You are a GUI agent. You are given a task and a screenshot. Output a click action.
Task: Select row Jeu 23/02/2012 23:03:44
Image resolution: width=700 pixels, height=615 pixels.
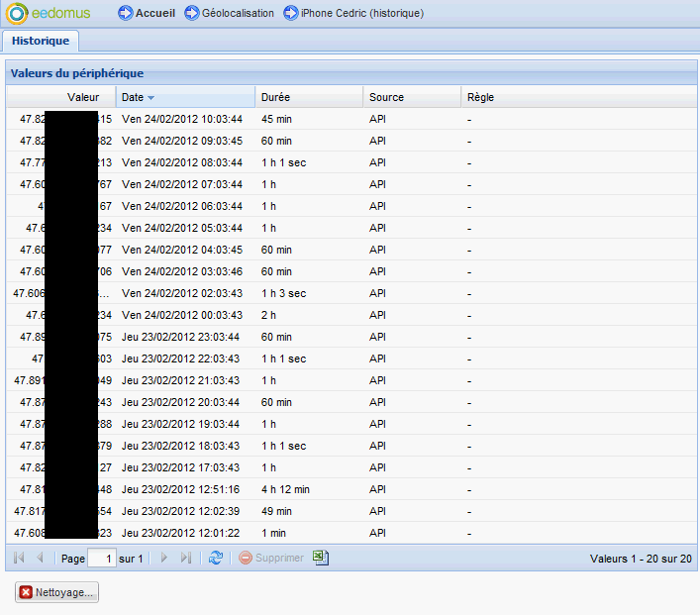tap(351, 337)
